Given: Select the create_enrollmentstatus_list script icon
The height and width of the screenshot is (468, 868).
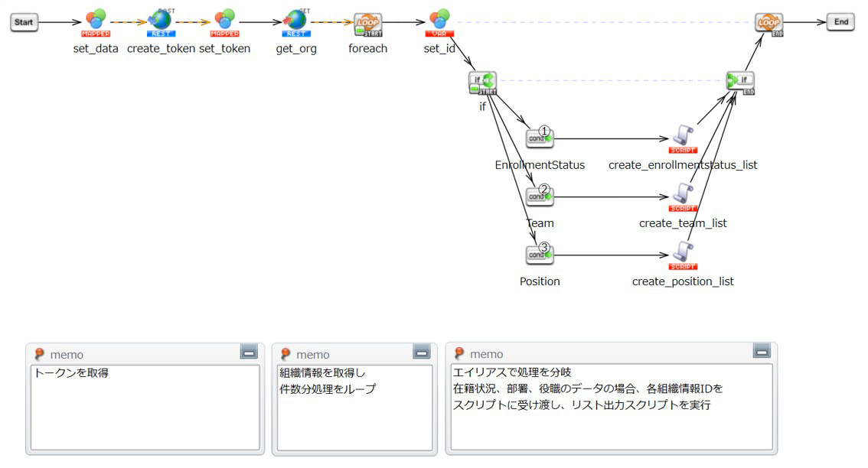Looking at the screenshot, I should 682,138.
